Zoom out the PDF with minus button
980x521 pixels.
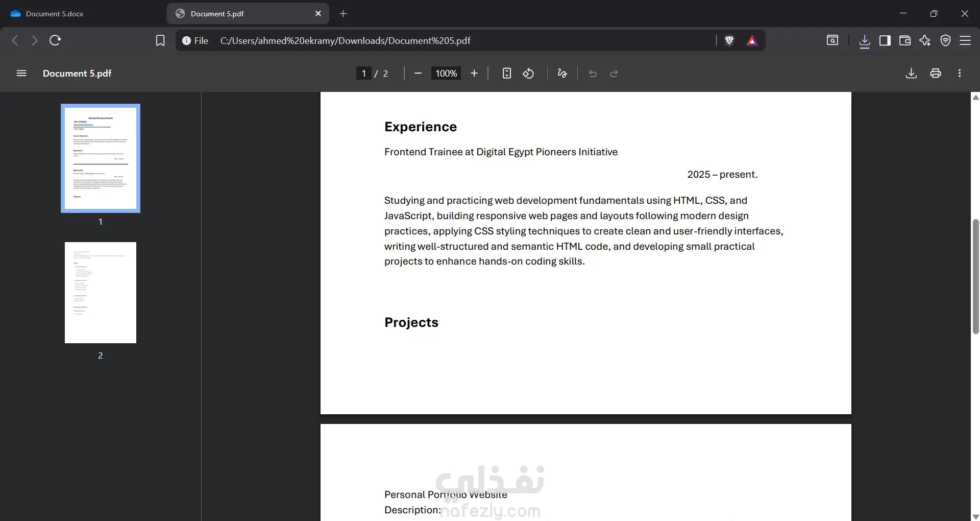(418, 74)
